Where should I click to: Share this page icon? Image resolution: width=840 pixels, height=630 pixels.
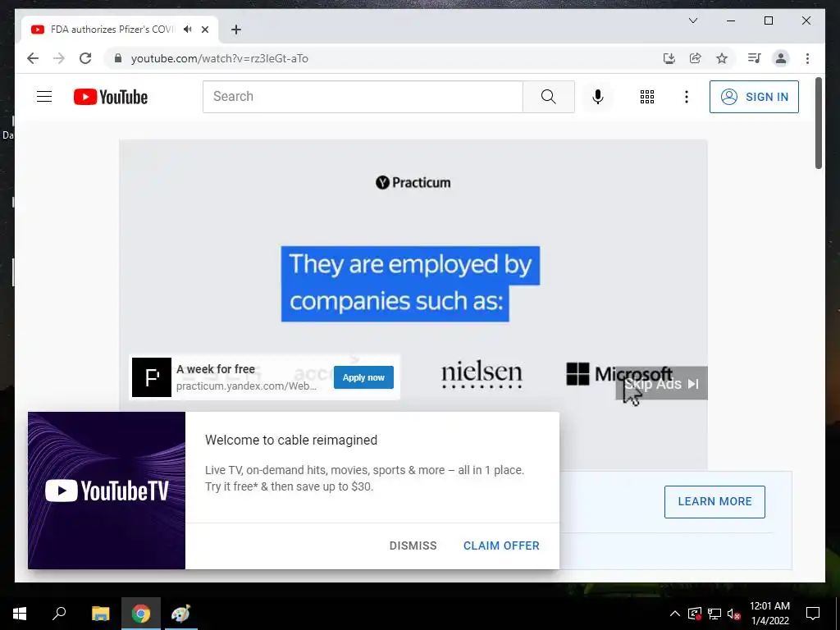pos(696,58)
